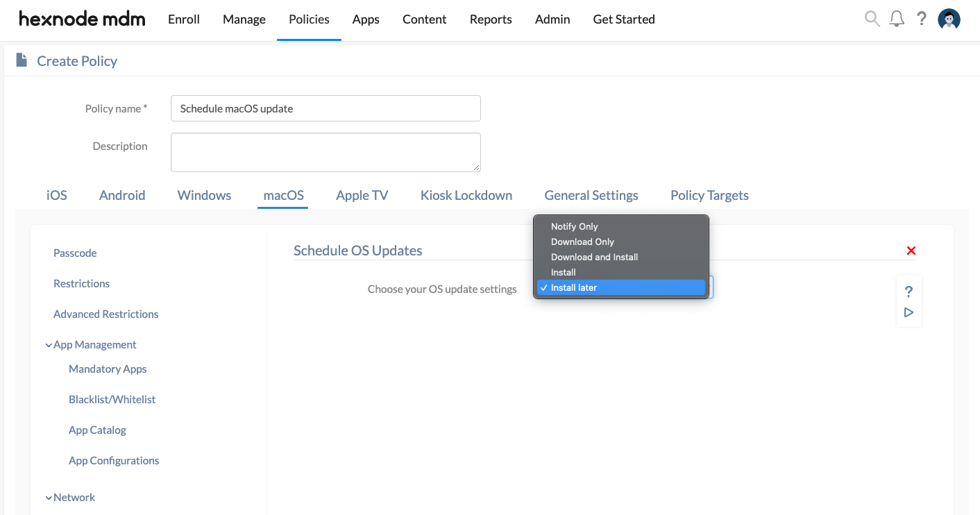Choose Download and Install option
The height and width of the screenshot is (515, 980).
click(x=621, y=257)
